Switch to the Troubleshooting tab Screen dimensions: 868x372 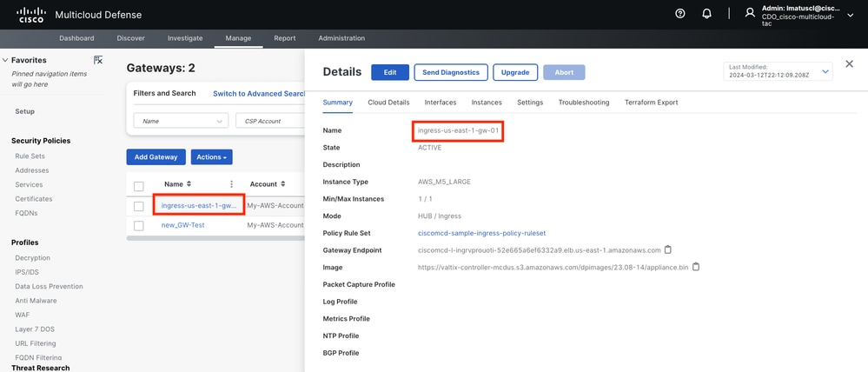(x=583, y=103)
